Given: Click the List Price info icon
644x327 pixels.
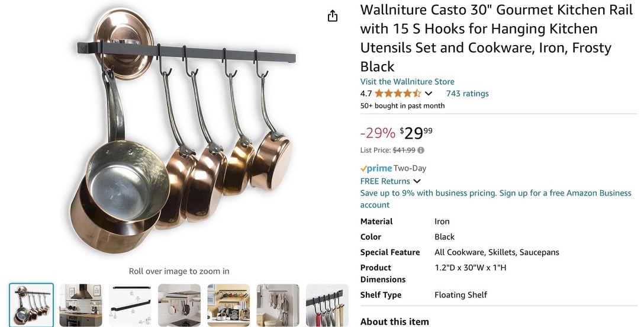Looking at the screenshot, I should pyautogui.click(x=421, y=150).
